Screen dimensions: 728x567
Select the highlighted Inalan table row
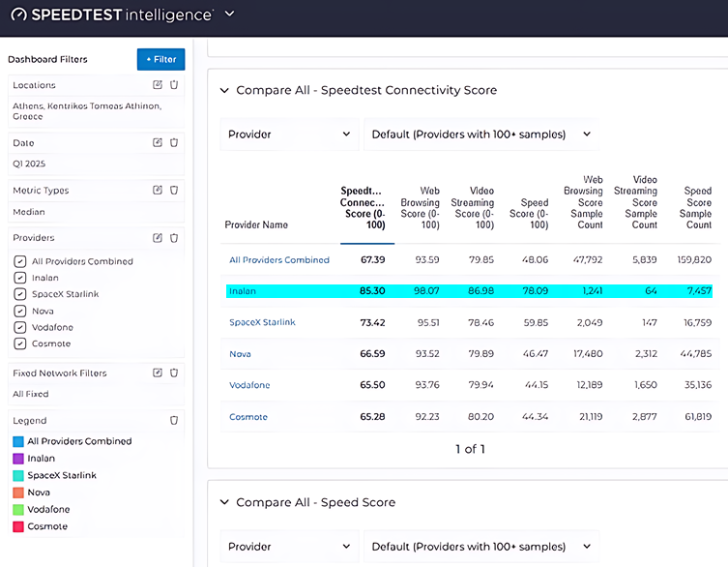(x=469, y=290)
